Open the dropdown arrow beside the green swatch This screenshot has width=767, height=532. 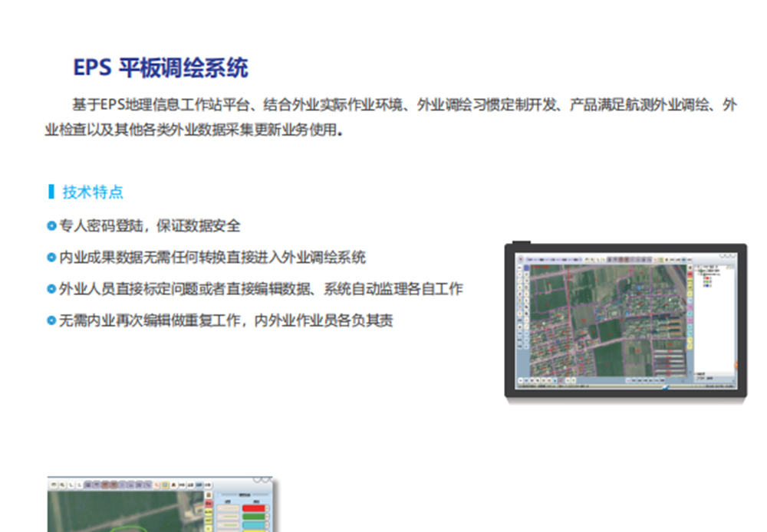267,517
